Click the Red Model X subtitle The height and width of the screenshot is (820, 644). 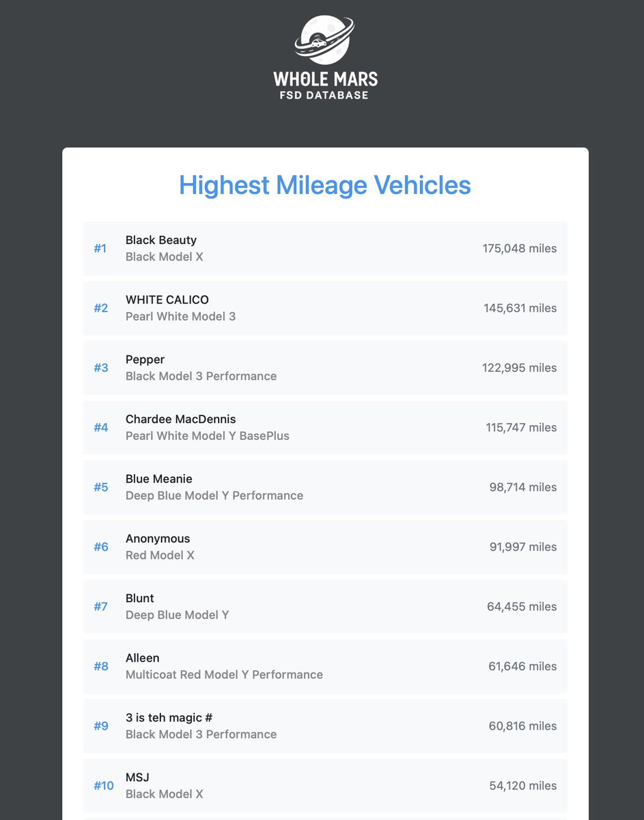coord(160,555)
